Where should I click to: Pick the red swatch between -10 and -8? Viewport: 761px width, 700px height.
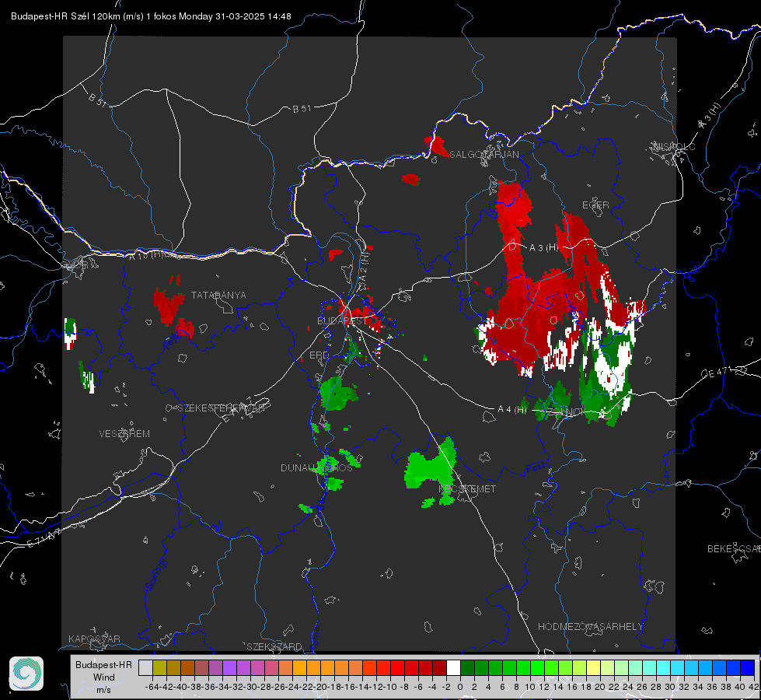click(397, 667)
